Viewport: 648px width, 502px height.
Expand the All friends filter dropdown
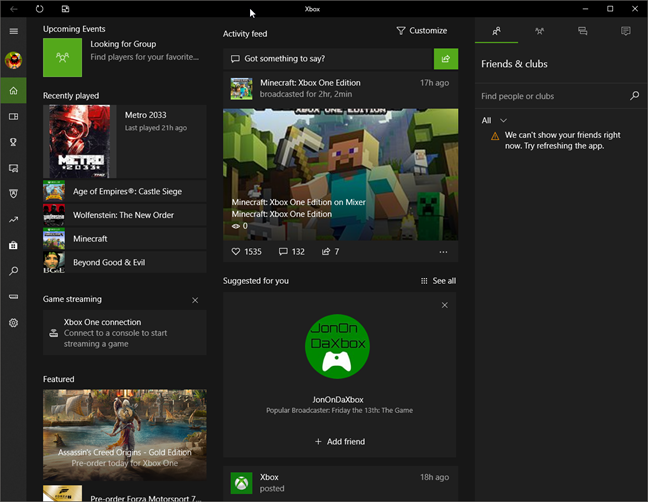click(x=494, y=120)
